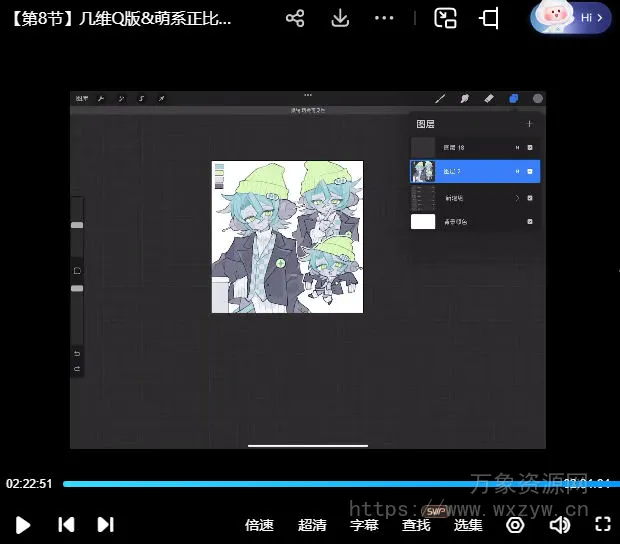Select the Procreate smudge tool
This screenshot has height=544, width=620.
click(x=464, y=99)
